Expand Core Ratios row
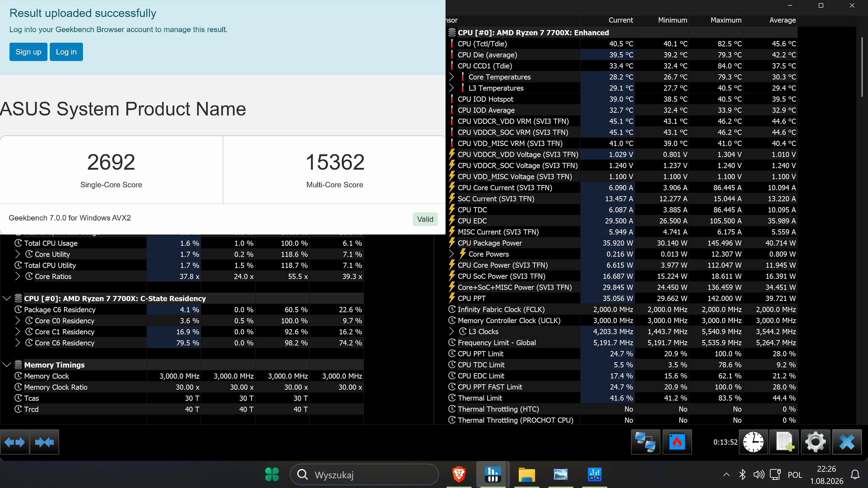Viewport: 868px width, 488px height. [18, 277]
